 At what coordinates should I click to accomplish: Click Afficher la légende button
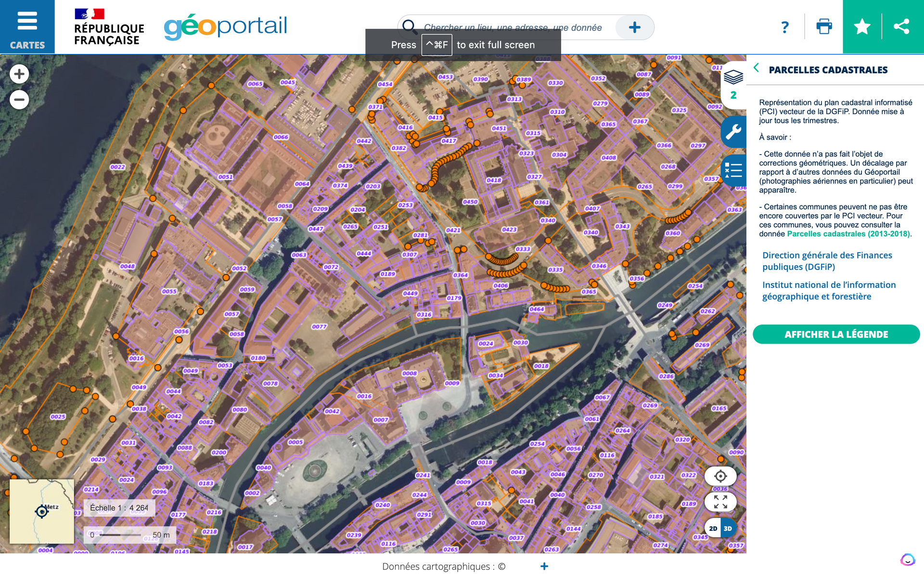[x=836, y=335]
